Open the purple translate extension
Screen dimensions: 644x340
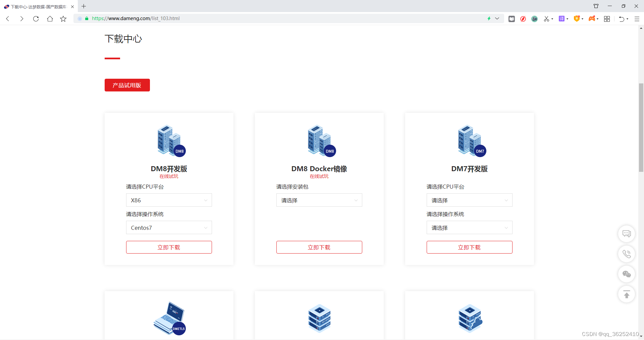pyautogui.click(x=561, y=19)
